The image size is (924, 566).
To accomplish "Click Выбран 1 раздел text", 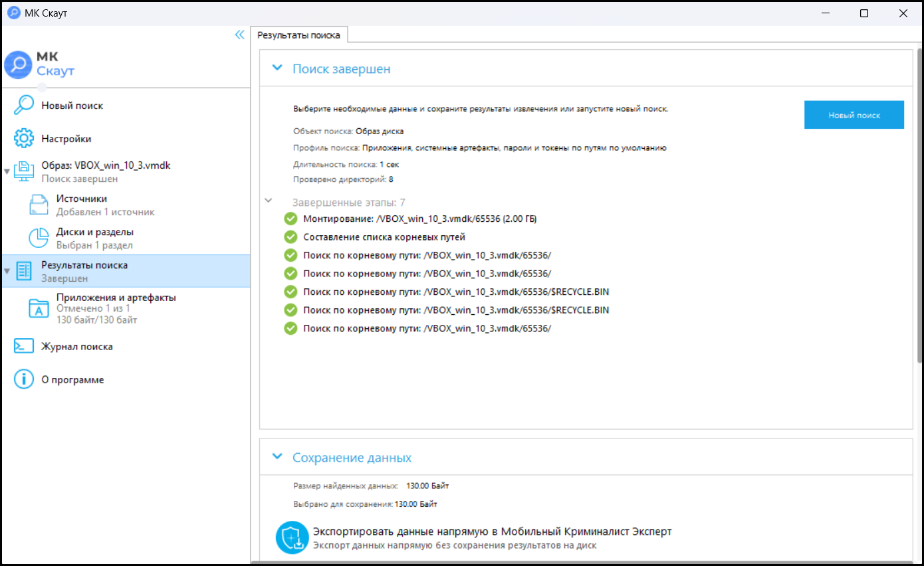I will click(x=94, y=245).
